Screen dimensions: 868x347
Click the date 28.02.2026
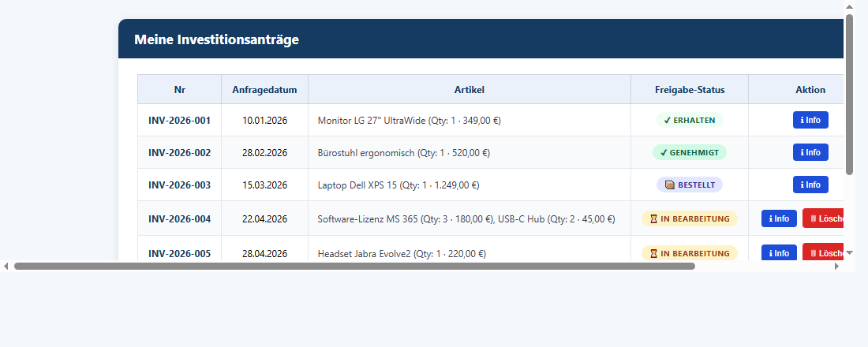[264, 152]
